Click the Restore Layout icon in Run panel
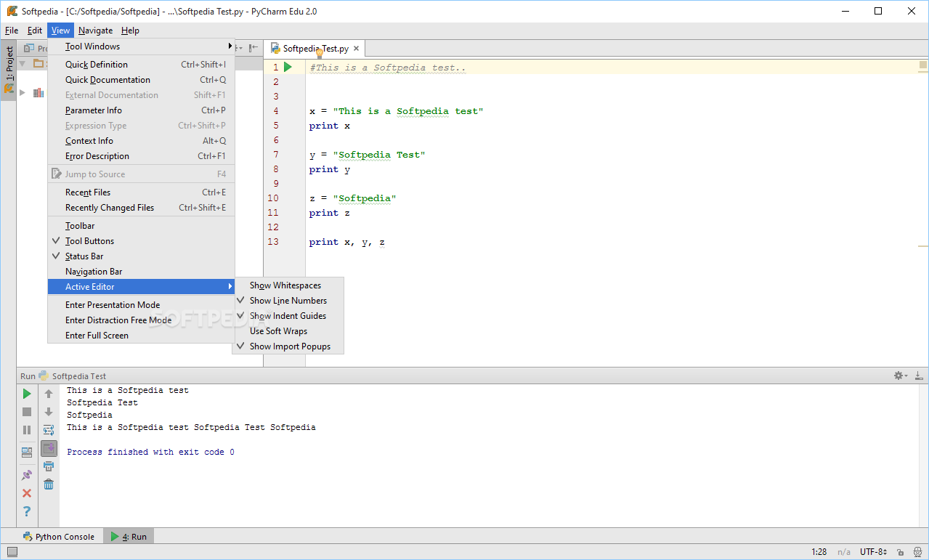This screenshot has width=929, height=560. (x=27, y=452)
